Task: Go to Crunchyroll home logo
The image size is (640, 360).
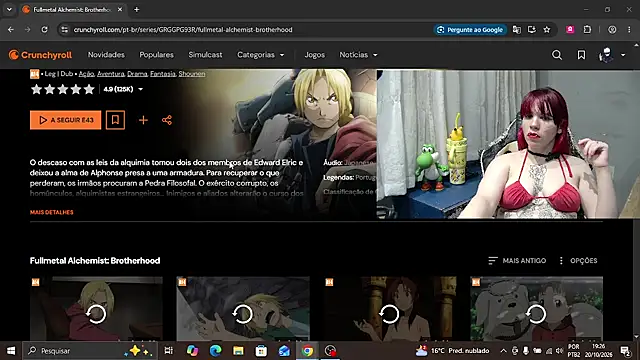Action: (x=40, y=55)
